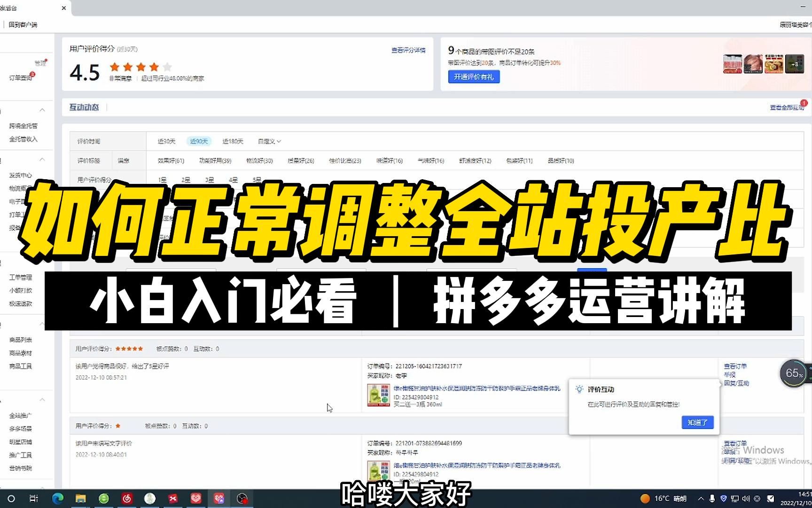The width and height of the screenshot is (812, 508).
Task: Filter by 物流好(30) review tag
Action: tap(259, 160)
